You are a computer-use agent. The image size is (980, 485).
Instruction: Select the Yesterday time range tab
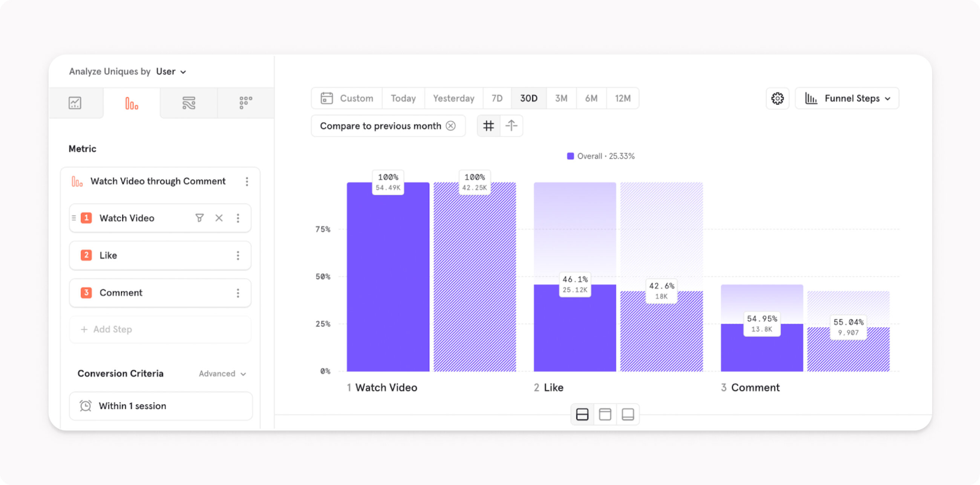pyautogui.click(x=453, y=98)
